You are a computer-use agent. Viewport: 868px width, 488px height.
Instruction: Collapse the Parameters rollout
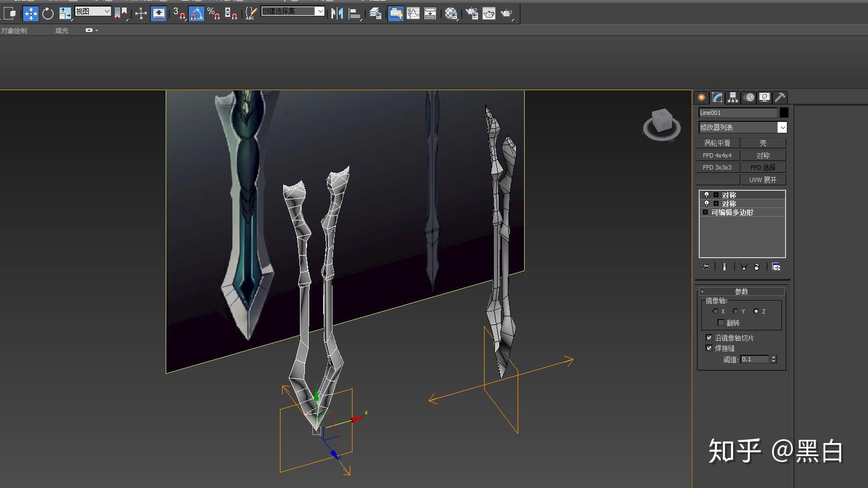coord(741,291)
